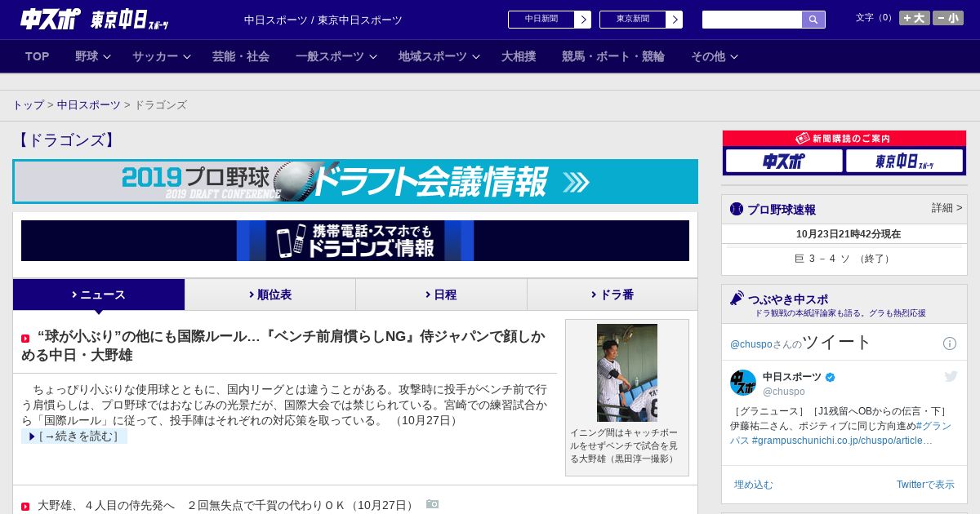The height and width of the screenshot is (514, 980).
Task: Switch to the 順位表 tab
Action: [x=270, y=295]
